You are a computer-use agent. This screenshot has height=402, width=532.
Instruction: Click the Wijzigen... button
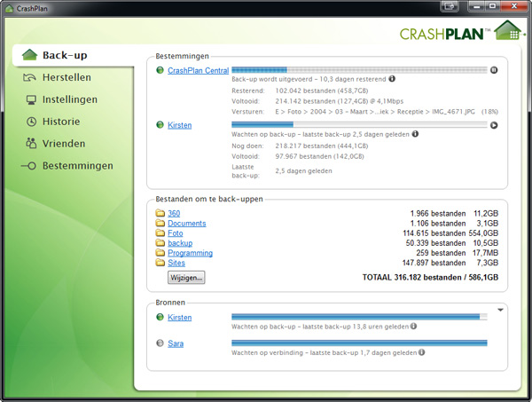(186, 278)
